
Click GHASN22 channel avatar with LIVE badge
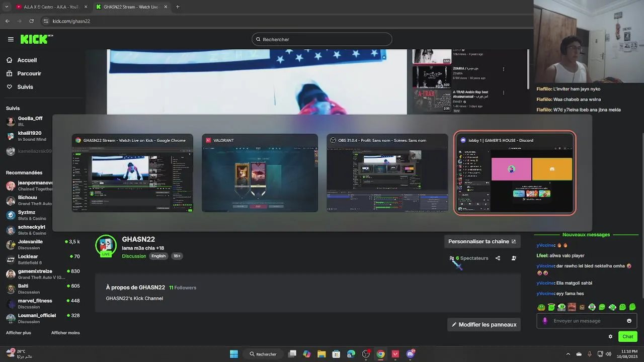(106, 246)
